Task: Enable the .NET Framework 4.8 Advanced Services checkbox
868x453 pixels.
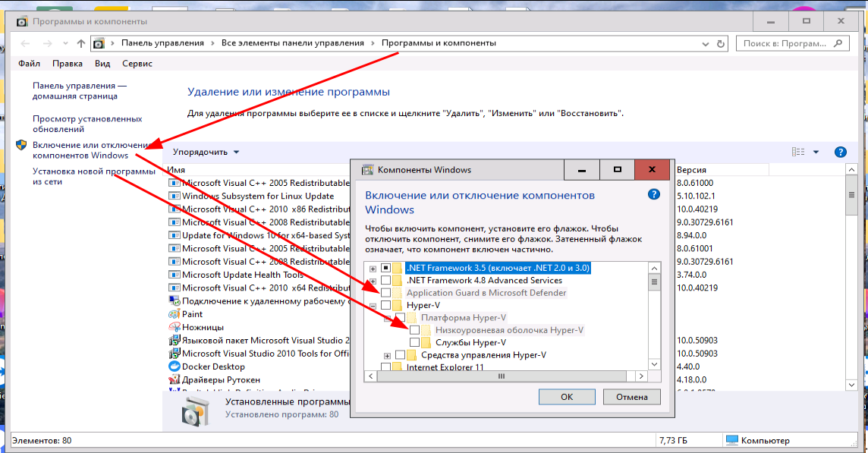Action: pyautogui.click(x=386, y=280)
